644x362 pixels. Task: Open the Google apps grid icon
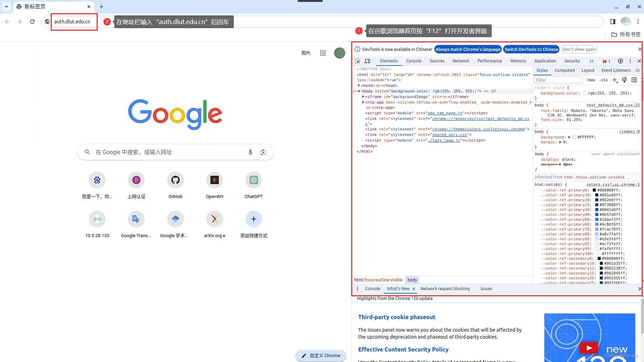(x=323, y=53)
